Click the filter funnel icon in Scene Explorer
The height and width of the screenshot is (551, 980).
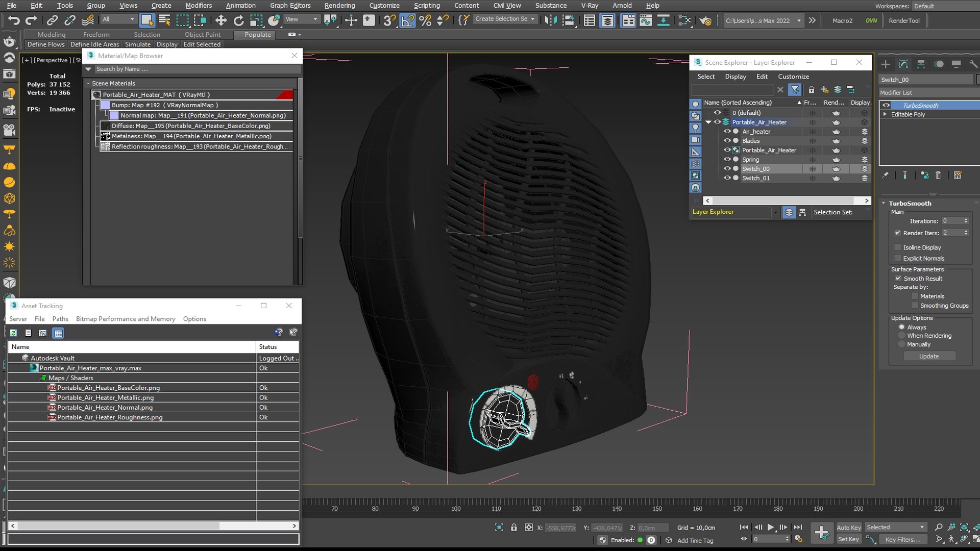(x=795, y=90)
